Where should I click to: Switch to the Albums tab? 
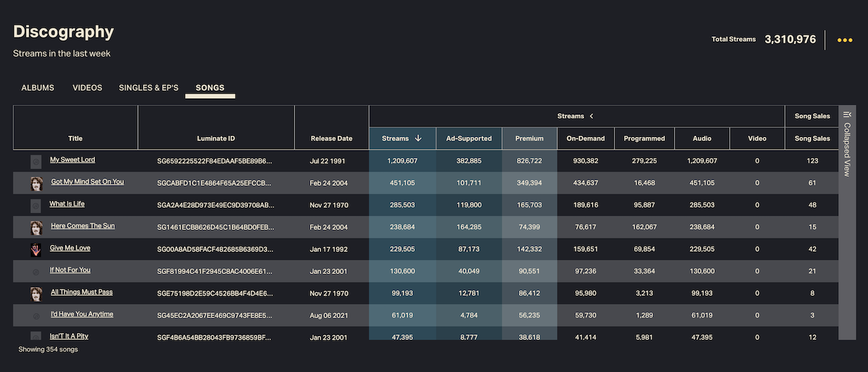click(38, 88)
